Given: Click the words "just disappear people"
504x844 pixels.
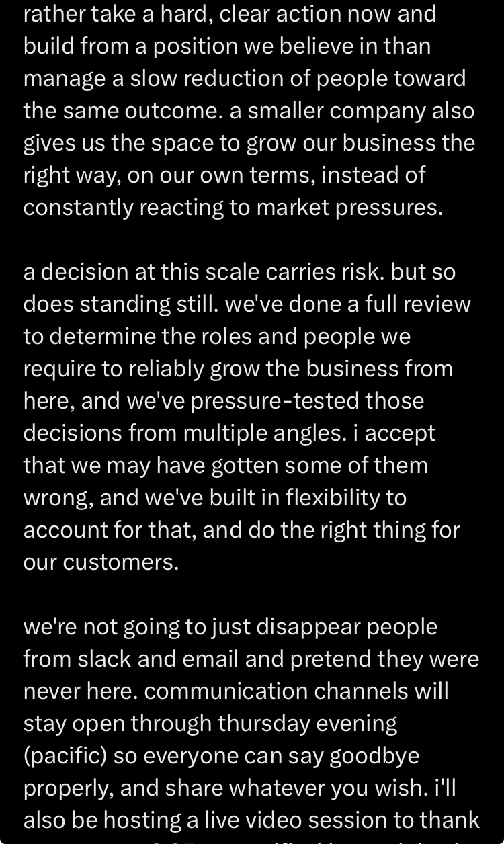Looking at the screenshot, I should point(301,626).
